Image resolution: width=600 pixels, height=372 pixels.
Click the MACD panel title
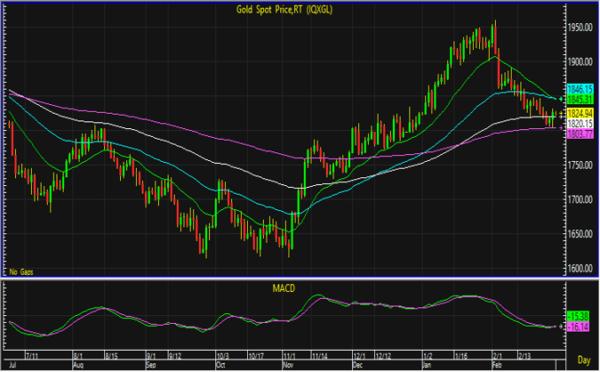point(284,289)
